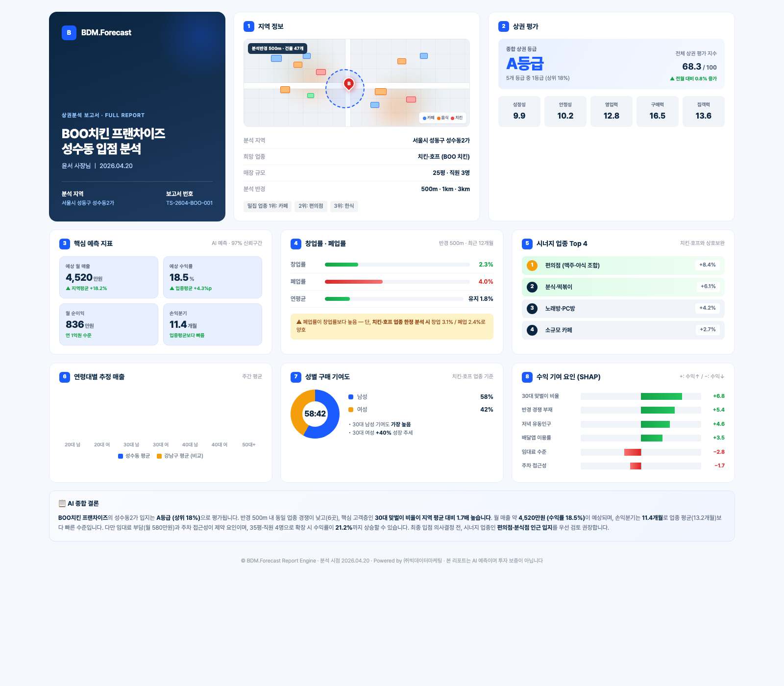Click the 30대 맞벌이 비율 SHAP bar

[661, 396]
